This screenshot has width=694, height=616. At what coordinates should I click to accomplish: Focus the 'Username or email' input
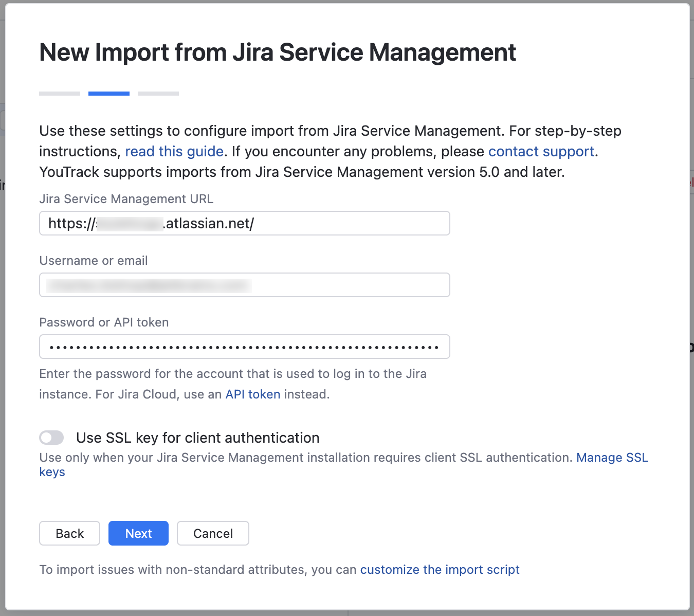(244, 285)
